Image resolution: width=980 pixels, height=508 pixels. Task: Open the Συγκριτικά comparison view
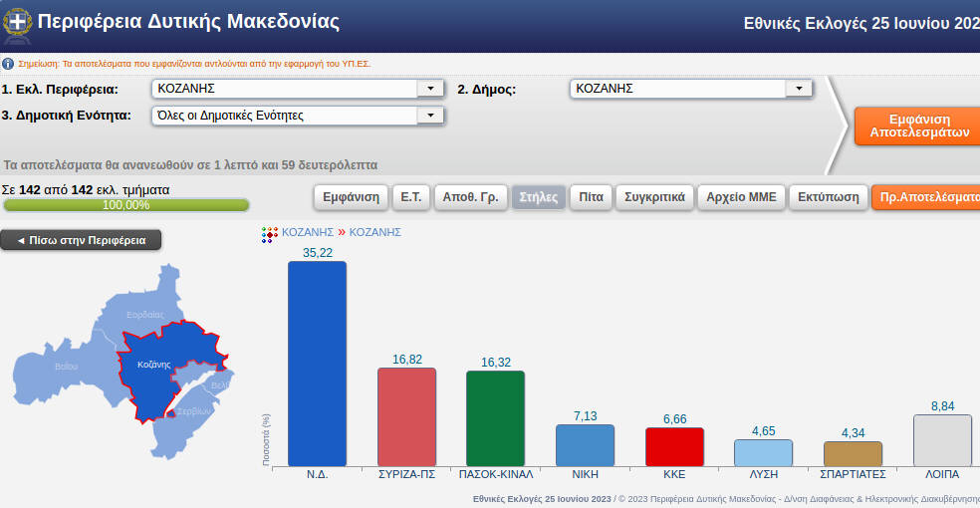653,197
